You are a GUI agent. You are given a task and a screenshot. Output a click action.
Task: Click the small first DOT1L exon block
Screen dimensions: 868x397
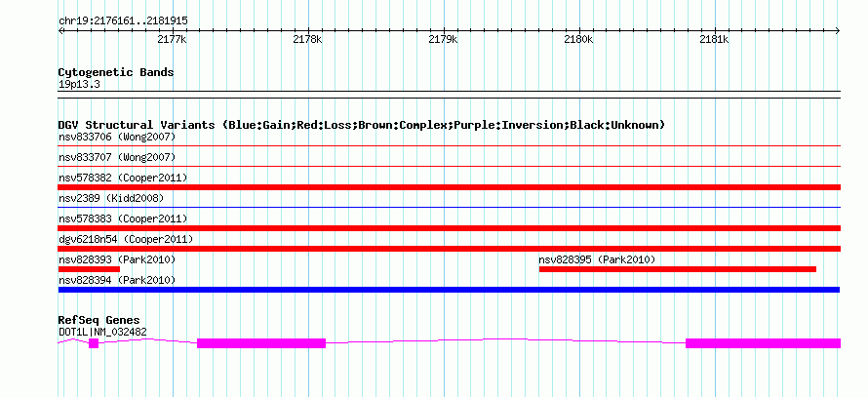pos(94,343)
